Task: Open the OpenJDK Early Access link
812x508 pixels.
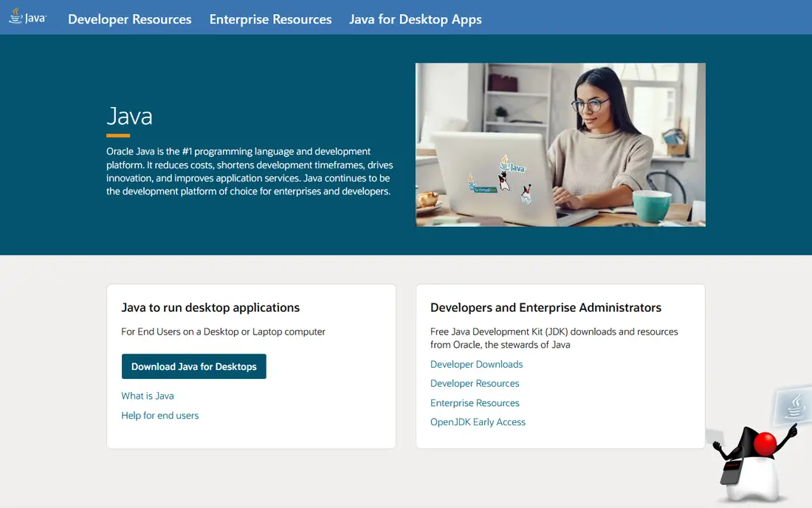Action: point(478,422)
